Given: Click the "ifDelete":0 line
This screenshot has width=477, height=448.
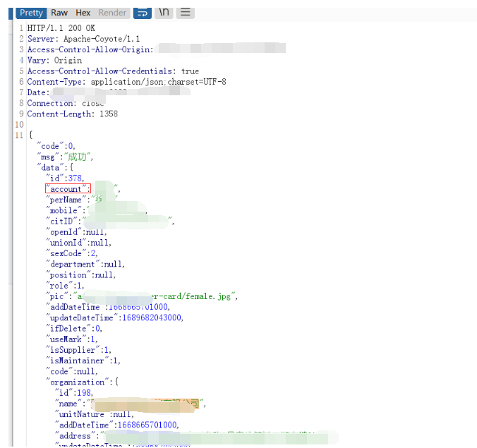Looking at the screenshot, I should coord(74,329).
